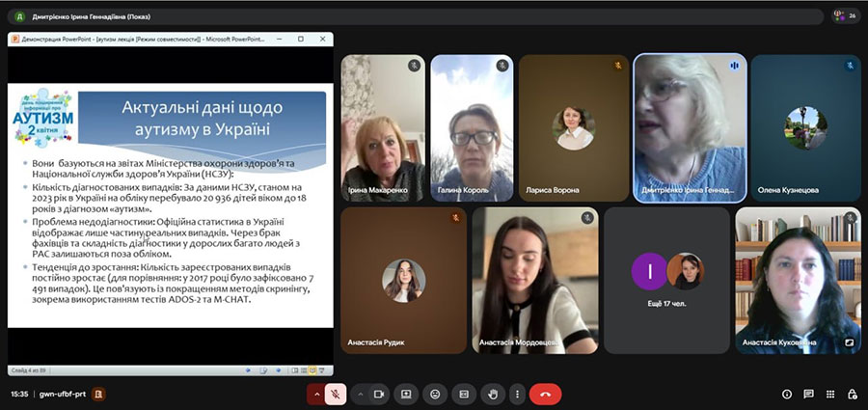Click bullet text about 20 936 дітей
868x410 pixels.
(x=168, y=197)
